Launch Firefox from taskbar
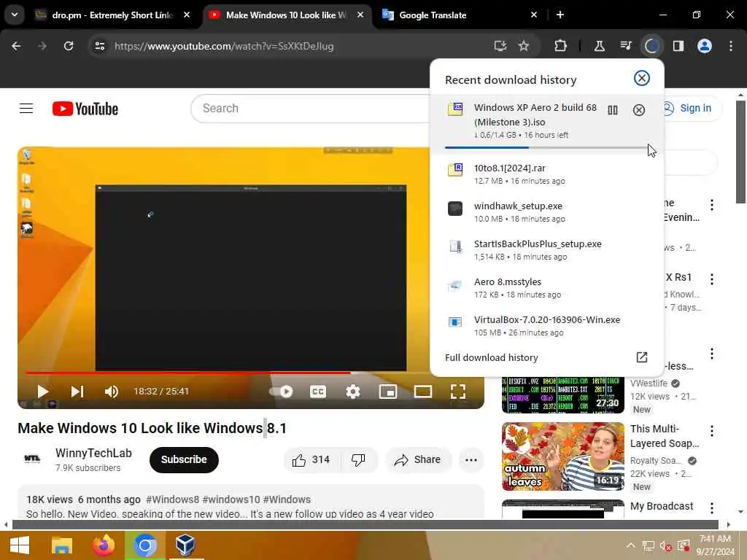The height and width of the screenshot is (560, 747). click(104, 545)
